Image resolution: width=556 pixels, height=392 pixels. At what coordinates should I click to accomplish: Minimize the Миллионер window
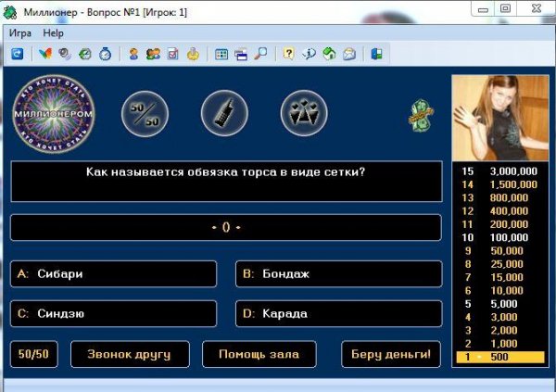(x=483, y=9)
